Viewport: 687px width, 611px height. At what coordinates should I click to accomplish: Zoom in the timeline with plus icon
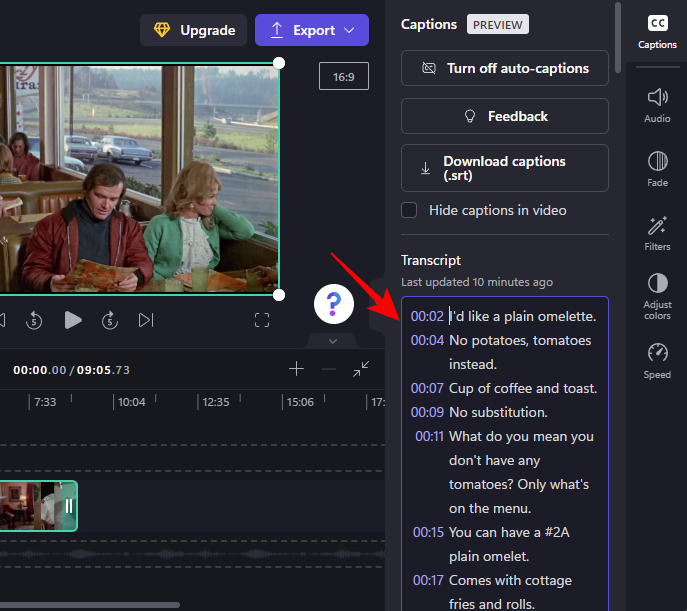pyautogui.click(x=296, y=369)
